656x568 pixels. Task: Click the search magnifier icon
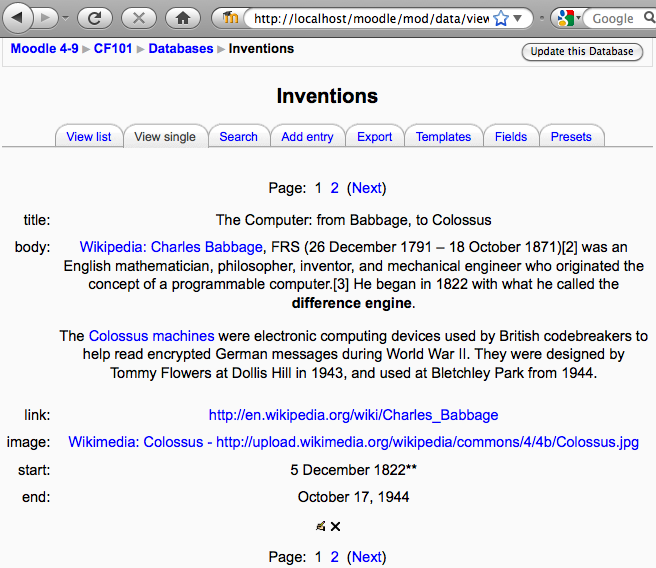point(650,18)
